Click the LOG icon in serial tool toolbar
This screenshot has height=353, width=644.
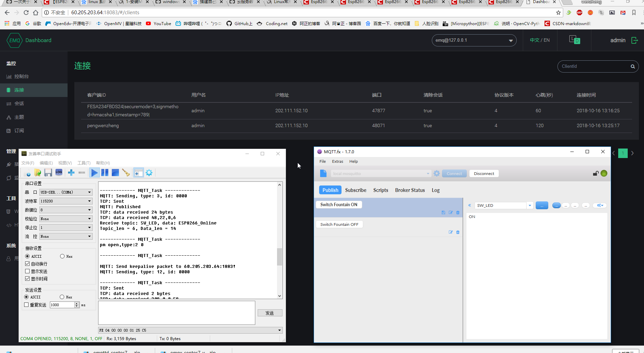[x=59, y=173]
